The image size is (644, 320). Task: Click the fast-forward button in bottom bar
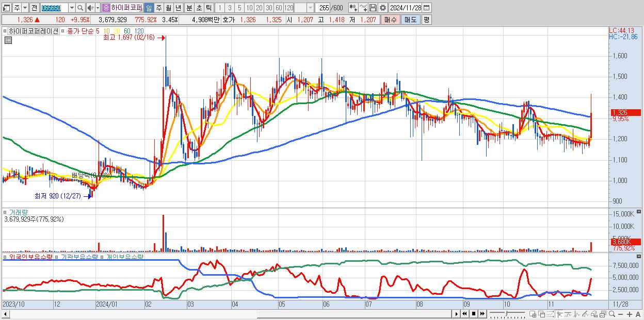click(x=482, y=314)
